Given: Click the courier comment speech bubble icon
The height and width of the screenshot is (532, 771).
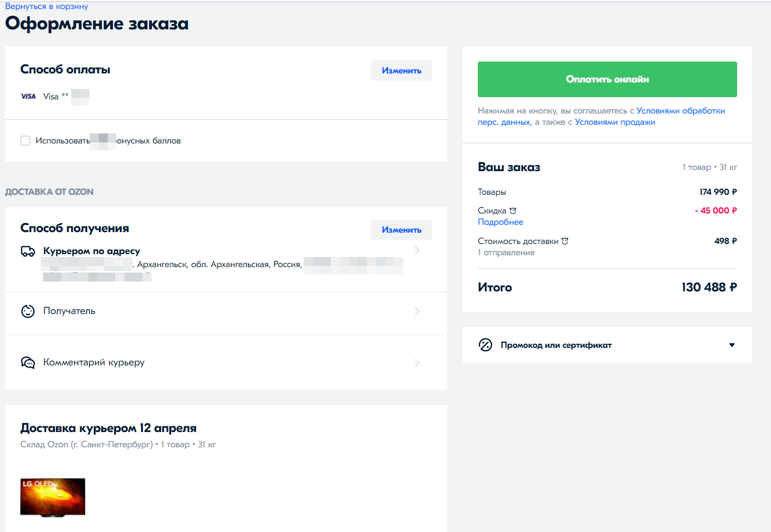Looking at the screenshot, I should (x=28, y=363).
